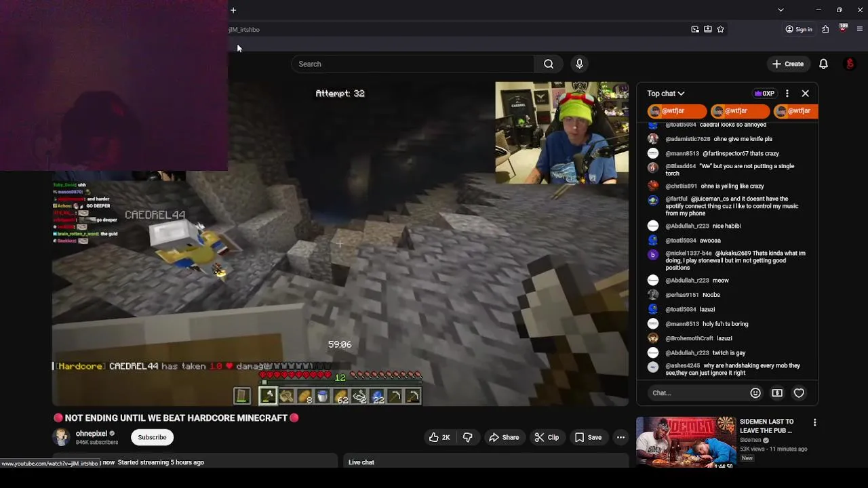This screenshot has width=868, height=488.
Task: Click the Share button
Action: click(504, 437)
